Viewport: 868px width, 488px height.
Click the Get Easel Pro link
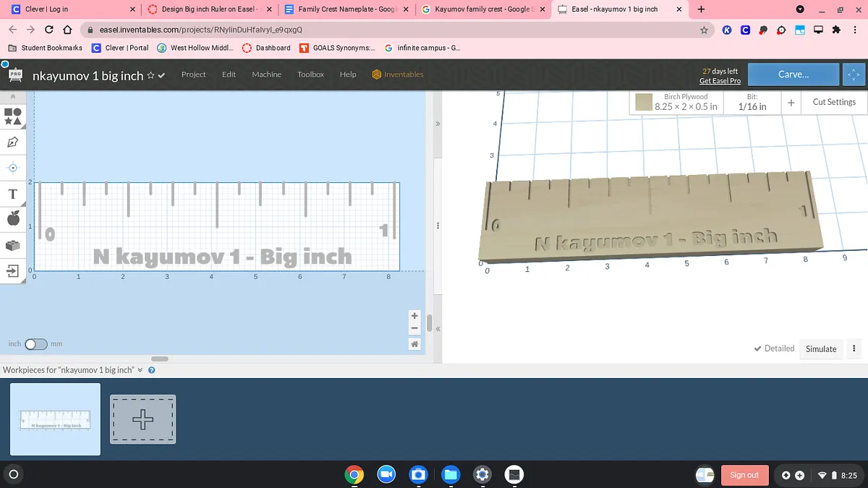tap(720, 81)
